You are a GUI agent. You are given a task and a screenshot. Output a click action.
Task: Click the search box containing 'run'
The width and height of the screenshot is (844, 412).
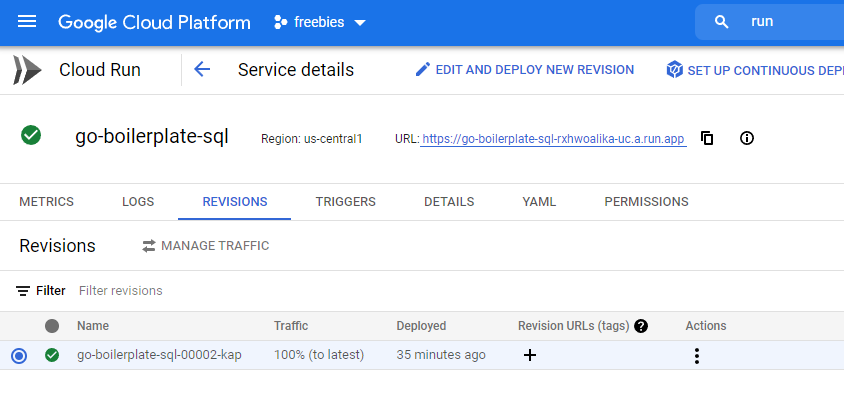[x=780, y=22]
